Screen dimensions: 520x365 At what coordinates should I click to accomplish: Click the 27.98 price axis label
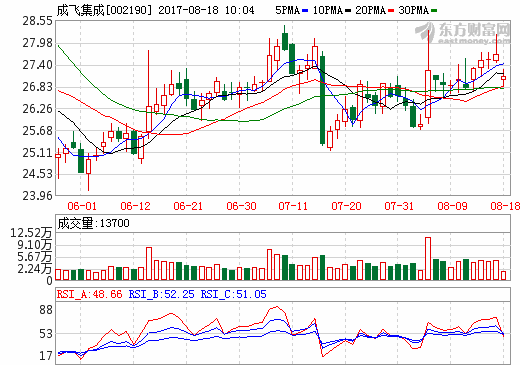coord(37,43)
